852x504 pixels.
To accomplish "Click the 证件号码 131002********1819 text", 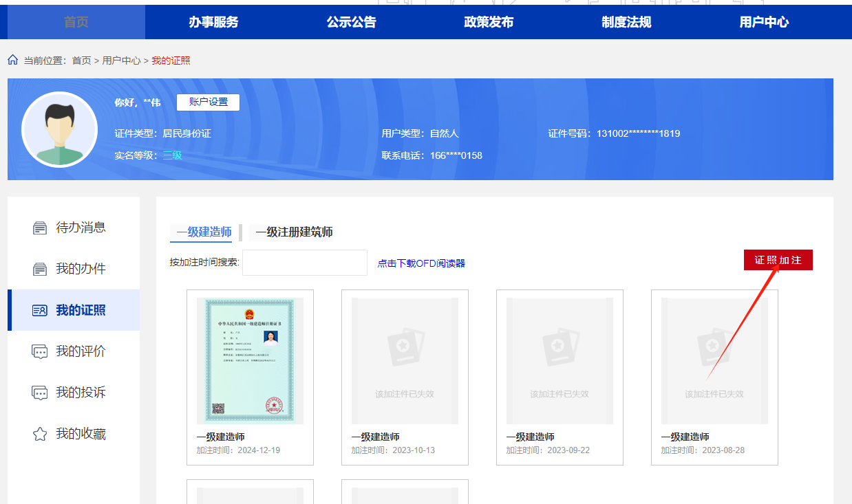I will click(x=614, y=133).
